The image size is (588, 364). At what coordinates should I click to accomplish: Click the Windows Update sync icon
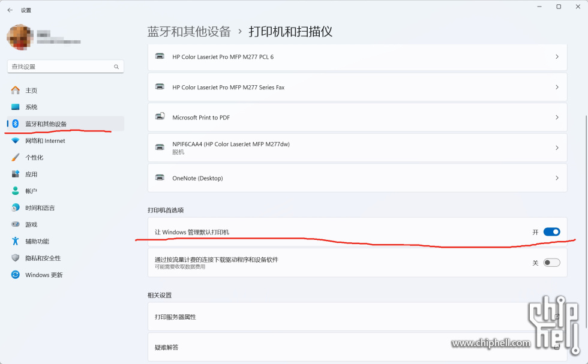pyautogui.click(x=16, y=275)
